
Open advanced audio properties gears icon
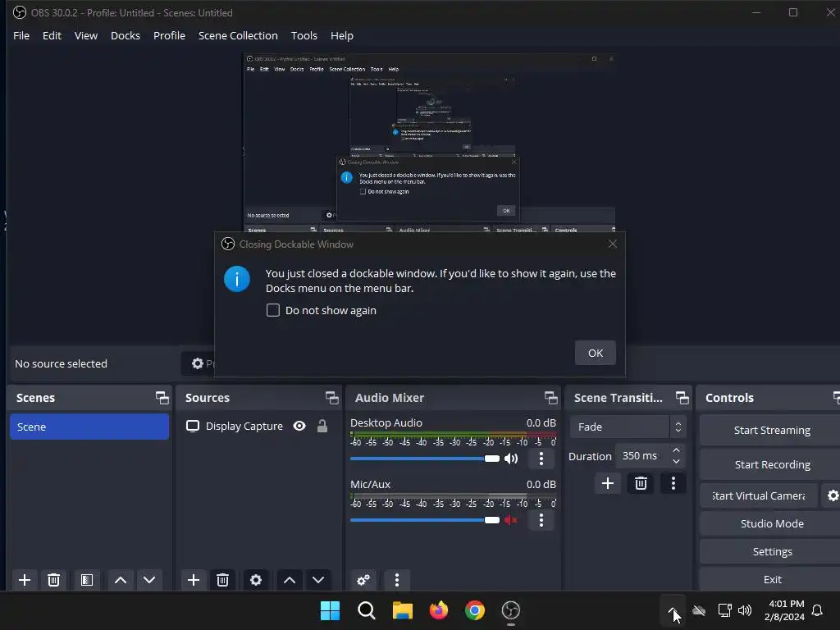tap(363, 580)
